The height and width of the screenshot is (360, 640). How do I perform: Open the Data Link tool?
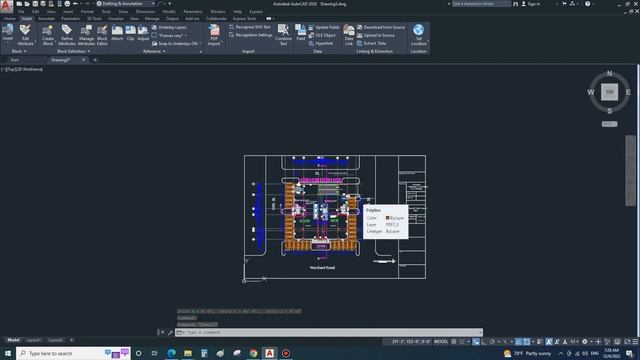[349, 35]
